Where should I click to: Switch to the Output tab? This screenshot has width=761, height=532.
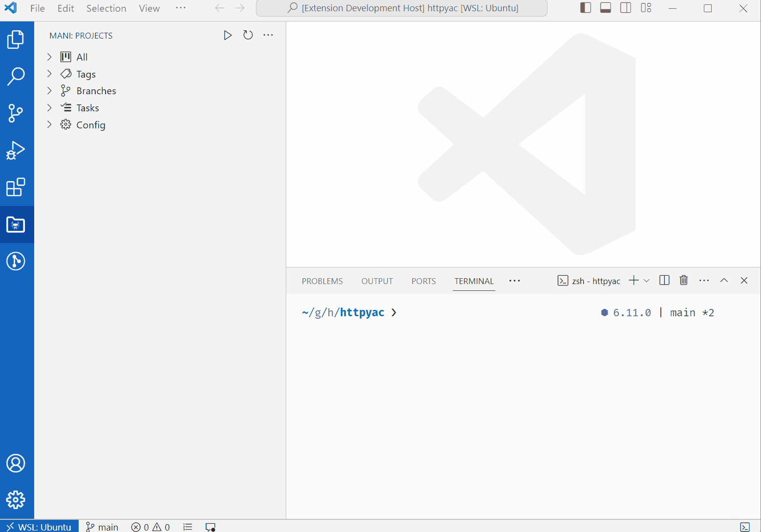click(x=377, y=281)
